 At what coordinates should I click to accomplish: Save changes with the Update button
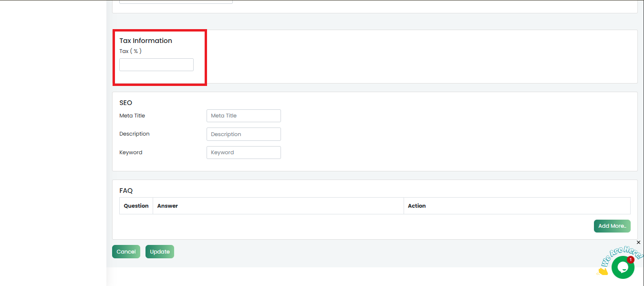[160, 252]
